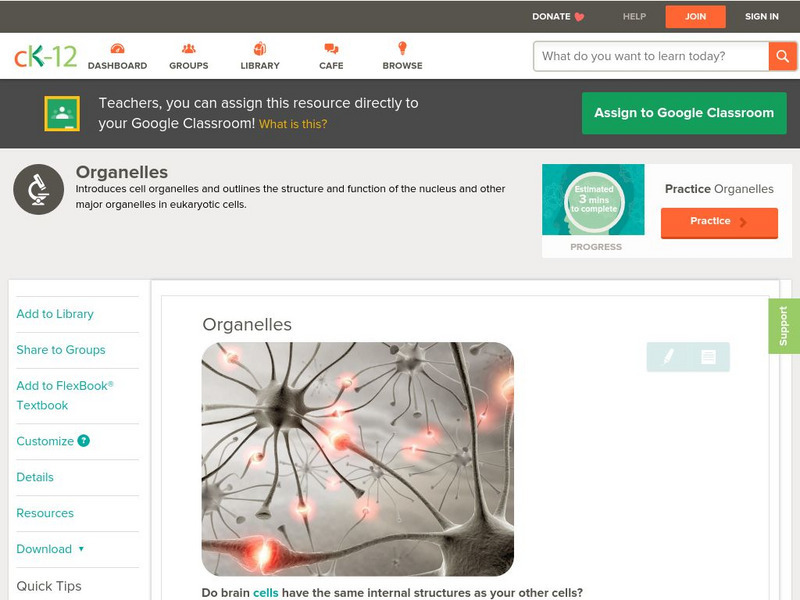Click Assign to Google Classroom button
This screenshot has height=600, width=800.
684,113
